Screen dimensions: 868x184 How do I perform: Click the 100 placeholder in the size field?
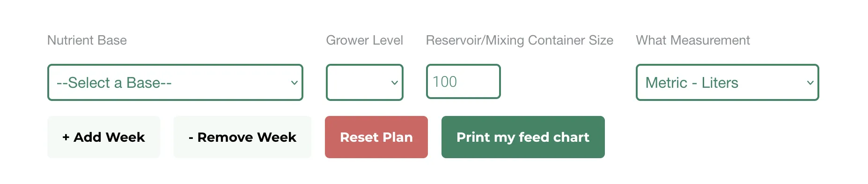[x=445, y=82]
